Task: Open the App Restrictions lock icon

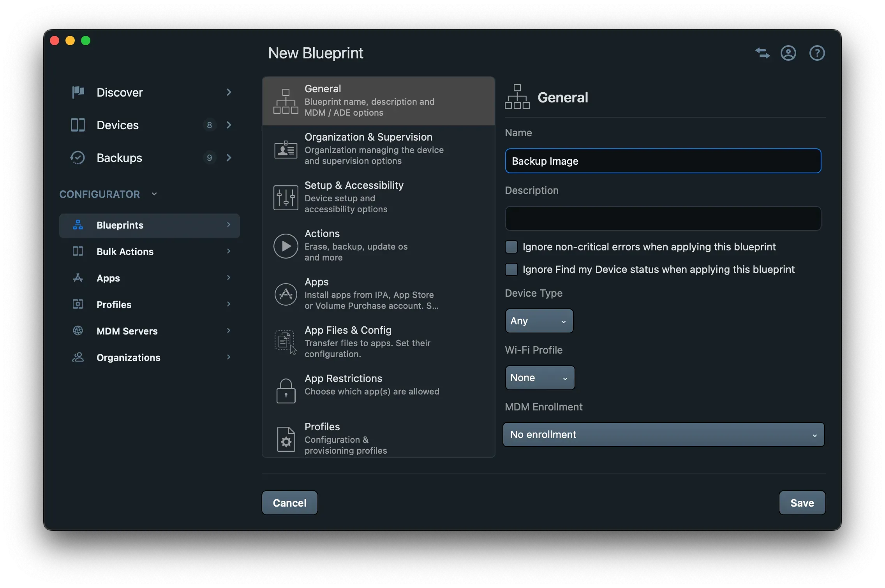Action: coord(286,391)
